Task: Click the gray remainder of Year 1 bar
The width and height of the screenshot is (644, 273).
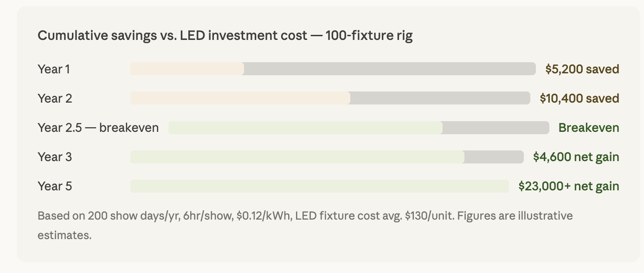Action: 390,69
